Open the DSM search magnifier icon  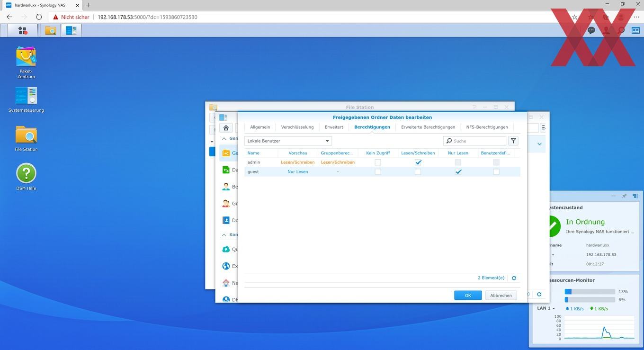point(621,30)
